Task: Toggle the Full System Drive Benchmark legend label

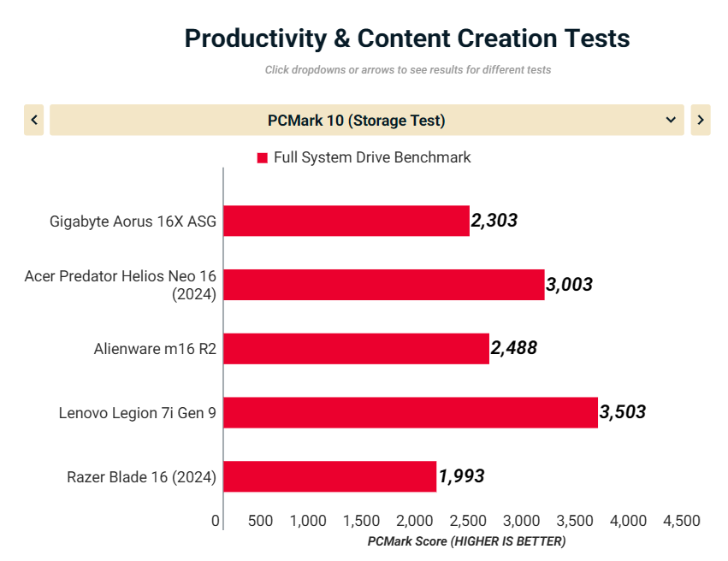Action: [372, 157]
